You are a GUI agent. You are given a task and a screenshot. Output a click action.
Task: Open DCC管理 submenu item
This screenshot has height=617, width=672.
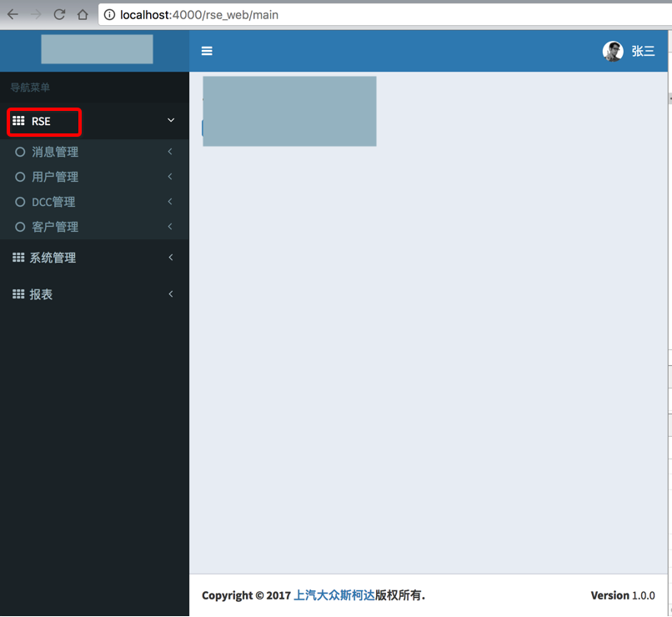pos(53,202)
